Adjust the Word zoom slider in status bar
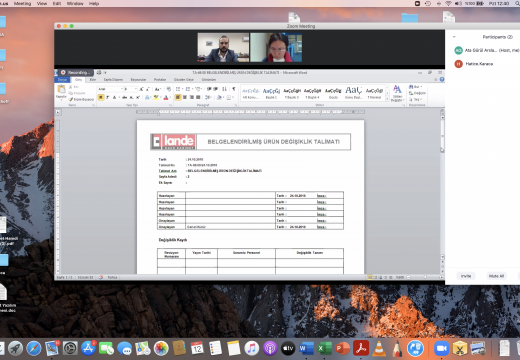 pyautogui.click(x=425, y=277)
